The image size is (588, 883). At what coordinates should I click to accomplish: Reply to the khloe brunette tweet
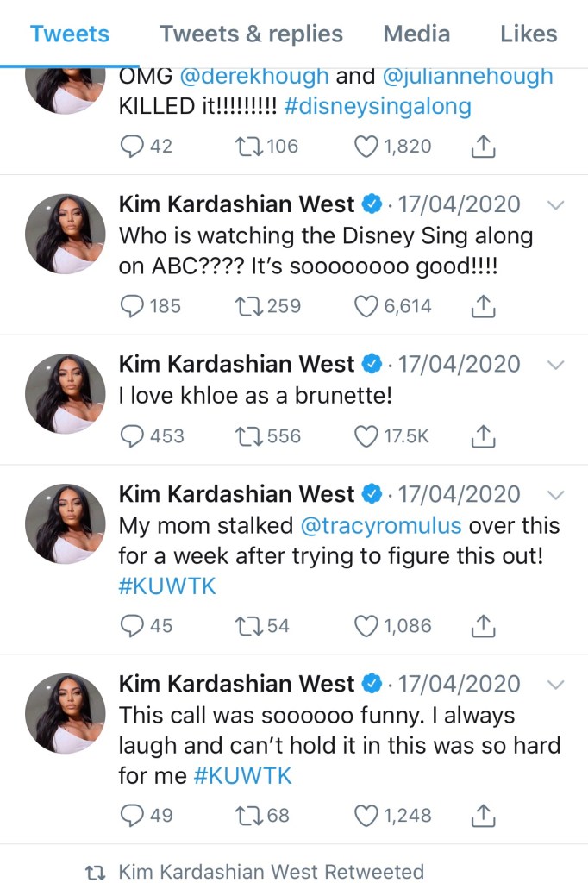(x=132, y=436)
